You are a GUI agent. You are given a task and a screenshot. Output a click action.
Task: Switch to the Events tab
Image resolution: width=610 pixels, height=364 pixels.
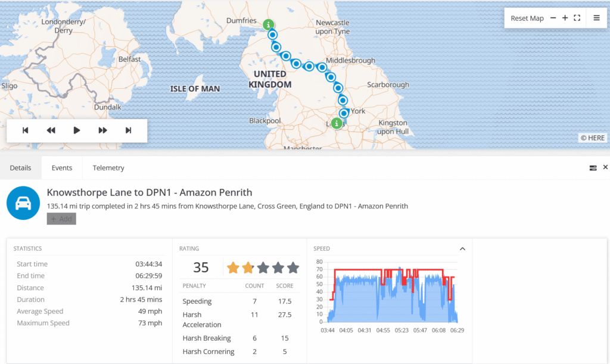(x=62, y=168)
